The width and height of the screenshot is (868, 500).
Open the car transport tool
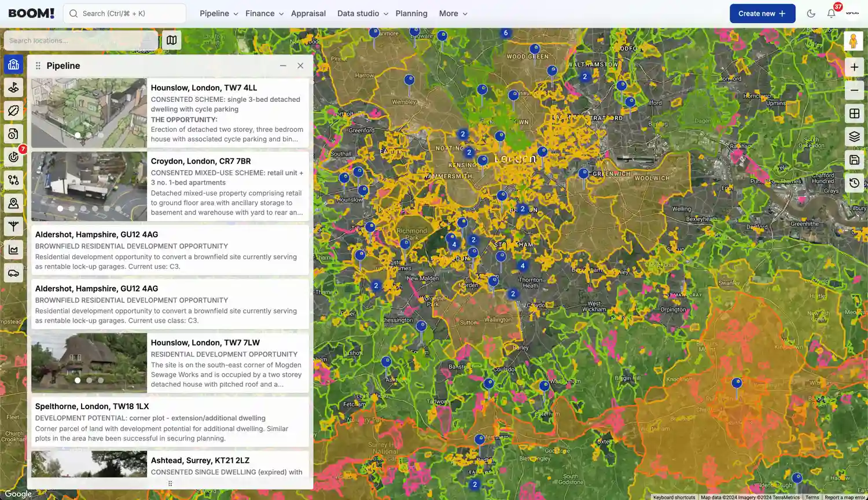click(x=13, y=273)
